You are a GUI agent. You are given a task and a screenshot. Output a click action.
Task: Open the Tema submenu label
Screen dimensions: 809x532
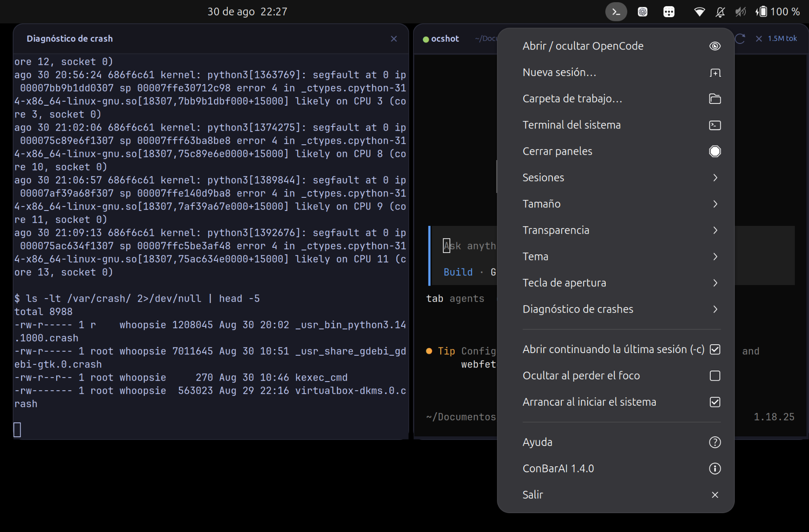(x=535, y=257)
